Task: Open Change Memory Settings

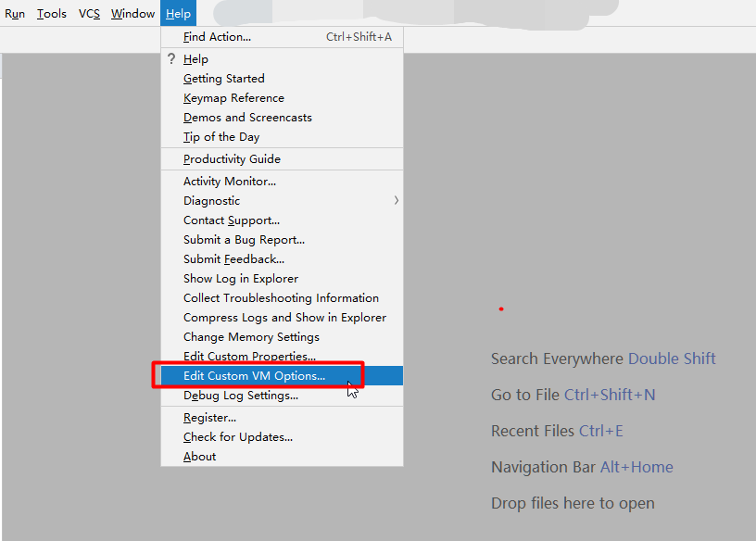Action: [282, 337]
